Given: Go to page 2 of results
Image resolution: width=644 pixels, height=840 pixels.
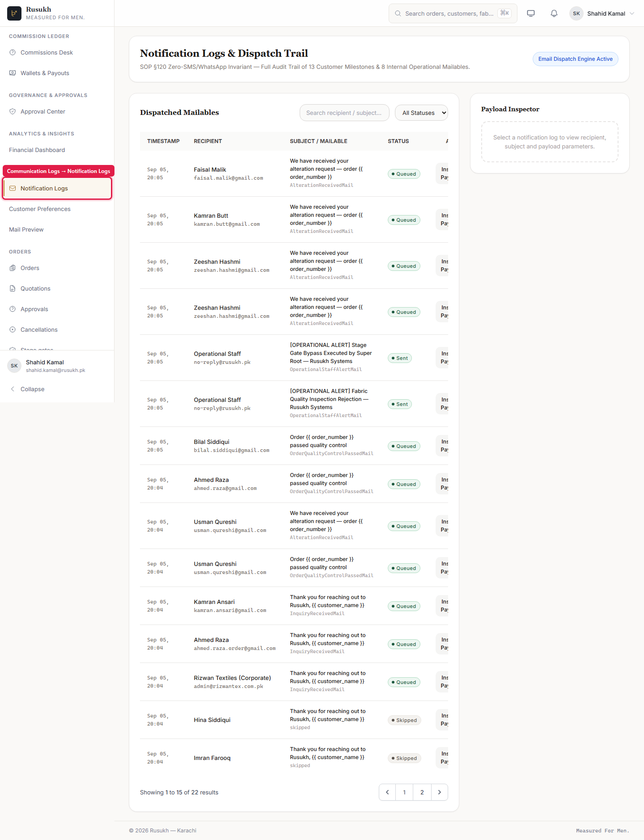Looking at the screenshot, I should coord(422,792).
